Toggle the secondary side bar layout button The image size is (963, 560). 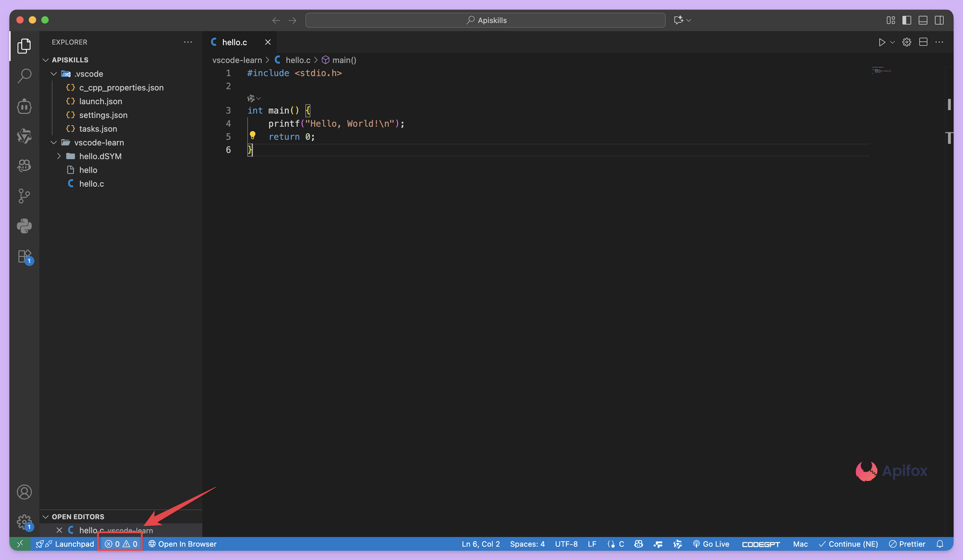939,20
